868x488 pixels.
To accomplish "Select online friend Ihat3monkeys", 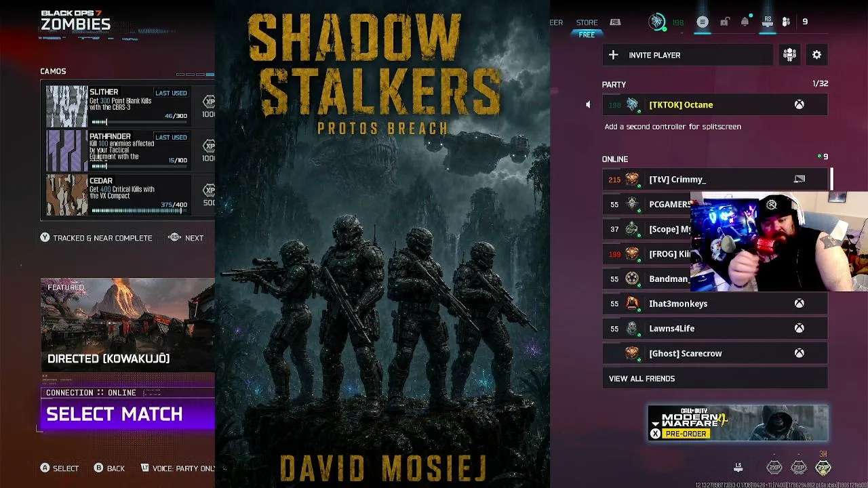I will (x=715, y=304).
